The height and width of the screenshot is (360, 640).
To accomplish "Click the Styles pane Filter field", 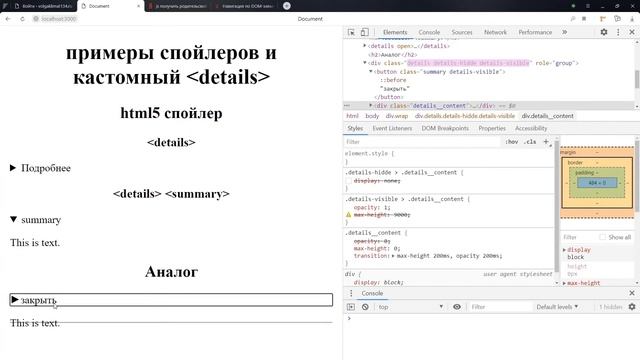I will (x=422, y=142).
